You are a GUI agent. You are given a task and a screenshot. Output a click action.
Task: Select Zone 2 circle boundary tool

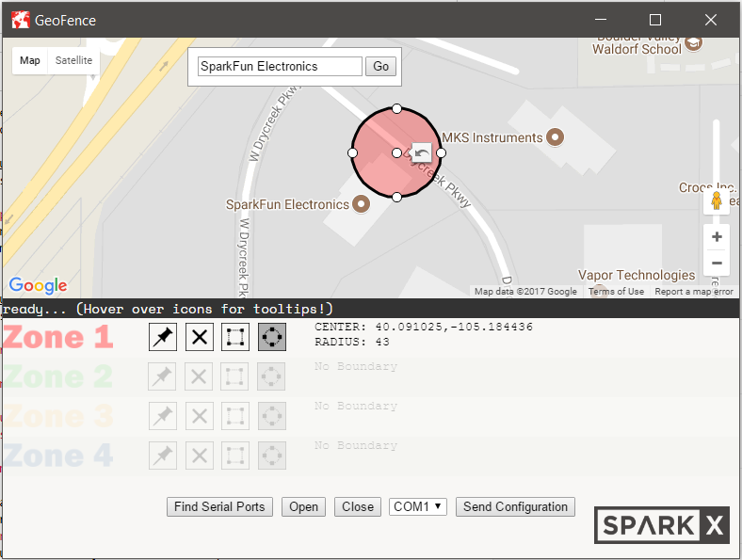tap(271, 376)
